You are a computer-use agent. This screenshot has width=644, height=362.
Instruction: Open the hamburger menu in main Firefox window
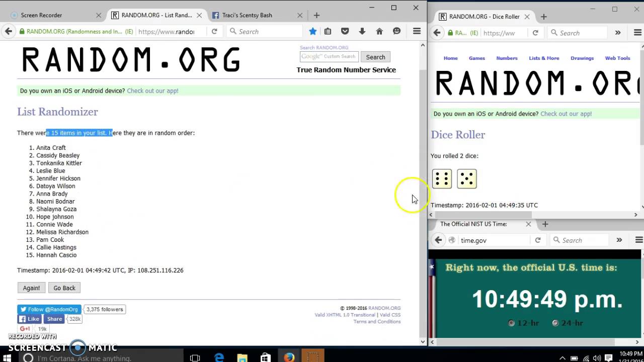pyautogui.click(x=417, y=31)
